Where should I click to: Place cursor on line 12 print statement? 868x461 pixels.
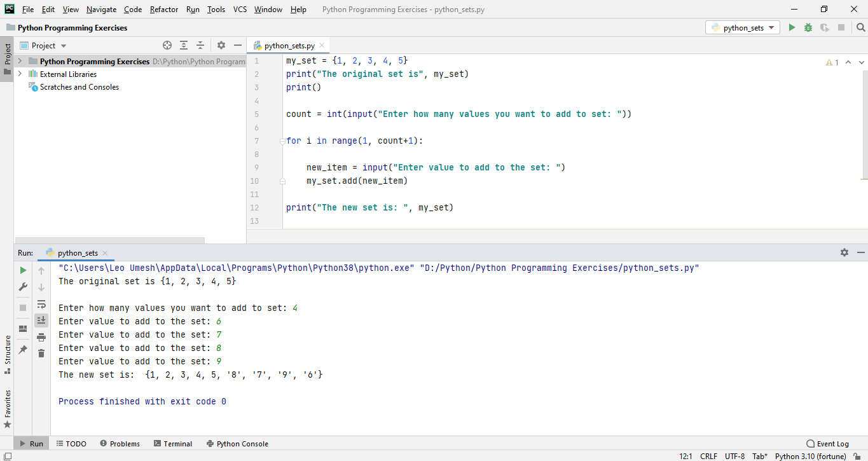tap(369, 207)
